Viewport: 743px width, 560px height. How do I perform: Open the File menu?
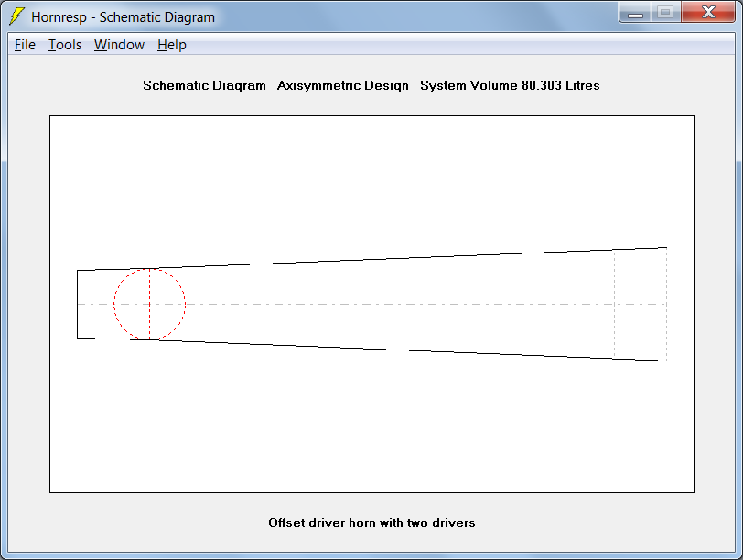[25, 45]
